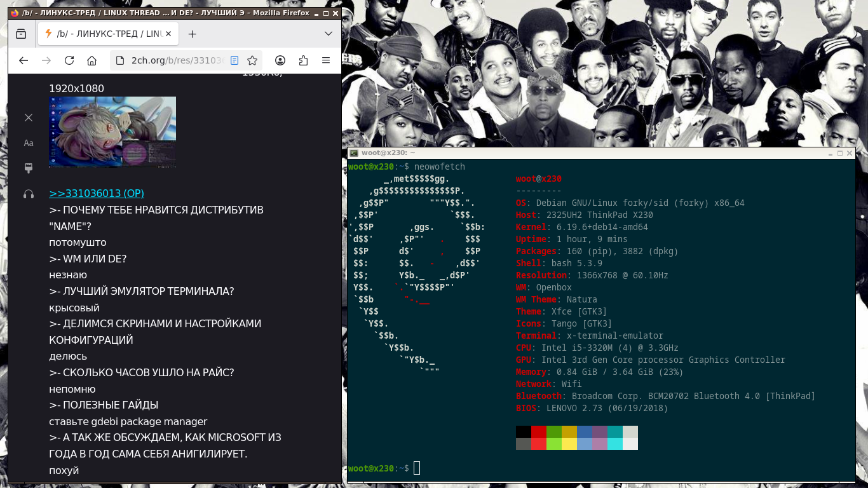The height and width of the screenshot is (488, 868).
Task: Toggle reader view in the address bar
Action: click(234, 60)
